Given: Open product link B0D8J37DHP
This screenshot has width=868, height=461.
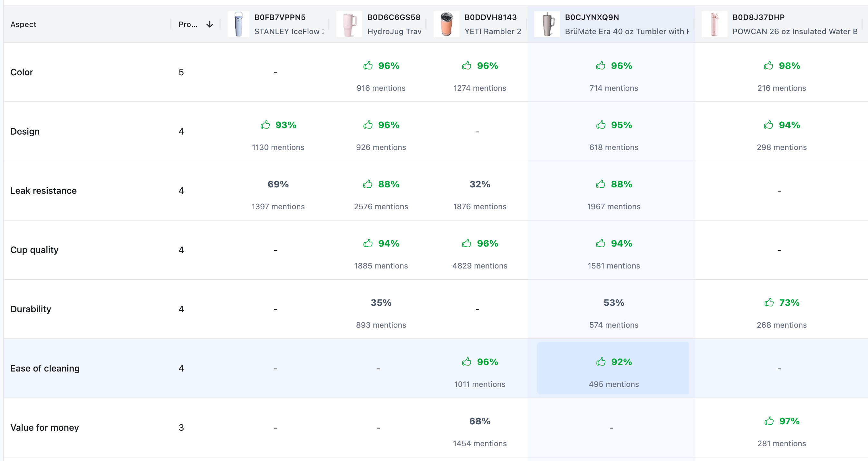Looking at the screenshot, I should (758, 17).
